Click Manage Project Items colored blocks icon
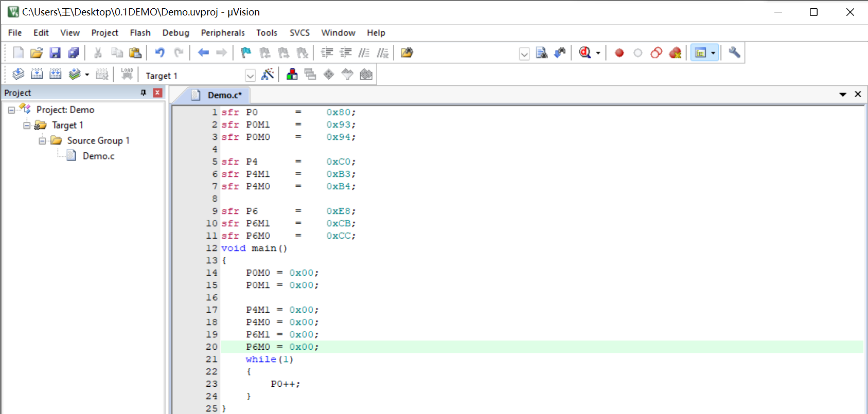 point(292,74)
